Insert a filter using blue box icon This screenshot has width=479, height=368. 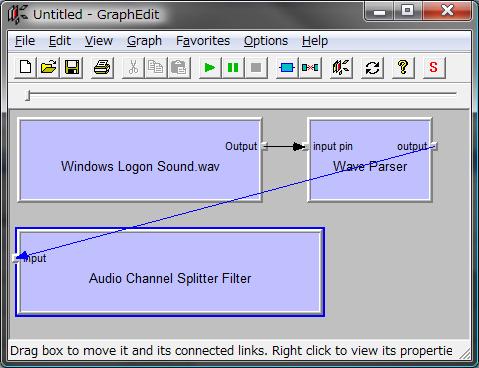287,68
